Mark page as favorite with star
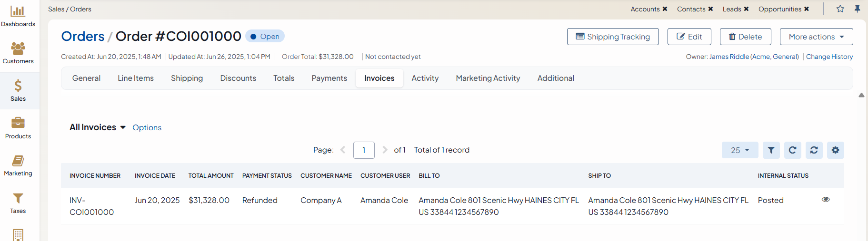Screen dimensions: 868x241 (x=840, y=9)
